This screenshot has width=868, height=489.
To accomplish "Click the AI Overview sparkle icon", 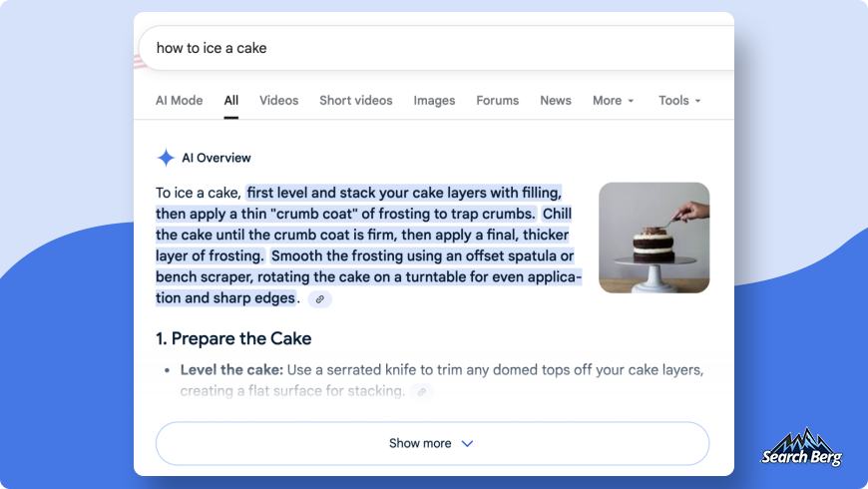I will tap(166, 158).
